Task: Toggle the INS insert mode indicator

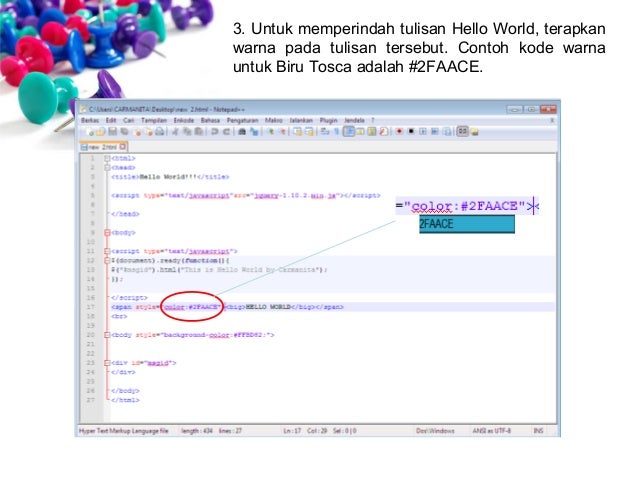Action: click(538, 431)
